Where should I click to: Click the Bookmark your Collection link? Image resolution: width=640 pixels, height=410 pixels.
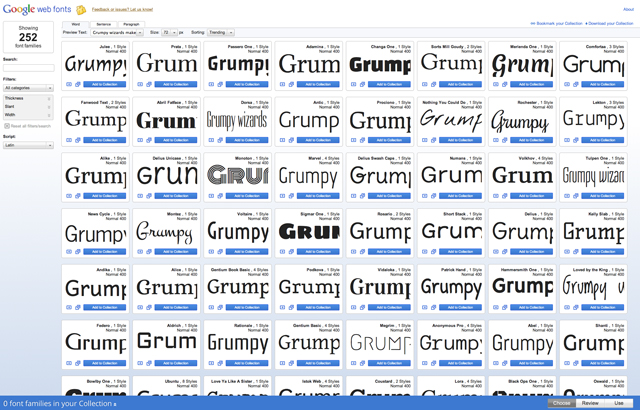tap(557, 24)
